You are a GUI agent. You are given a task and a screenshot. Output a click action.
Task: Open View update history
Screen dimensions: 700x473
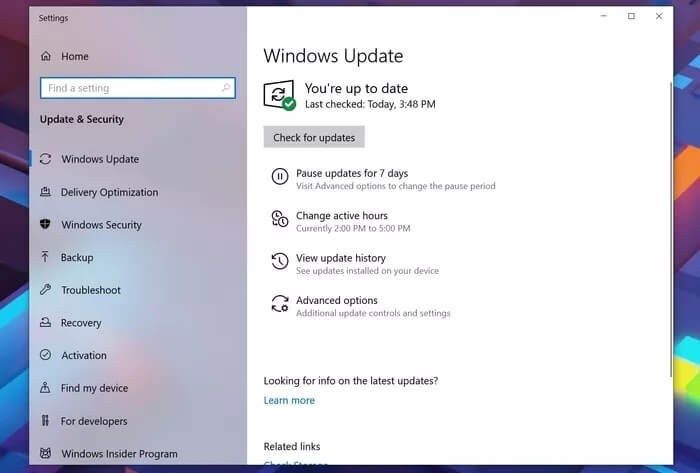click(341, 258)
